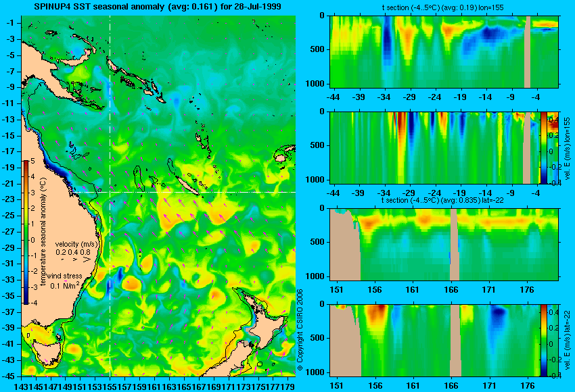Click the lon=155 temperature section title

[x=442, y=7]
